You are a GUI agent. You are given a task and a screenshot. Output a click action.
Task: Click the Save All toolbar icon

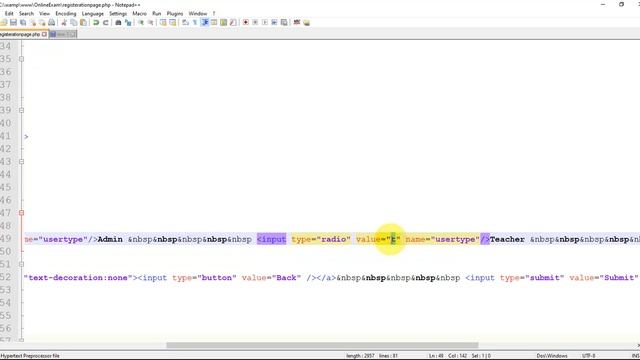pyautogui.click(x=23, y=22)
